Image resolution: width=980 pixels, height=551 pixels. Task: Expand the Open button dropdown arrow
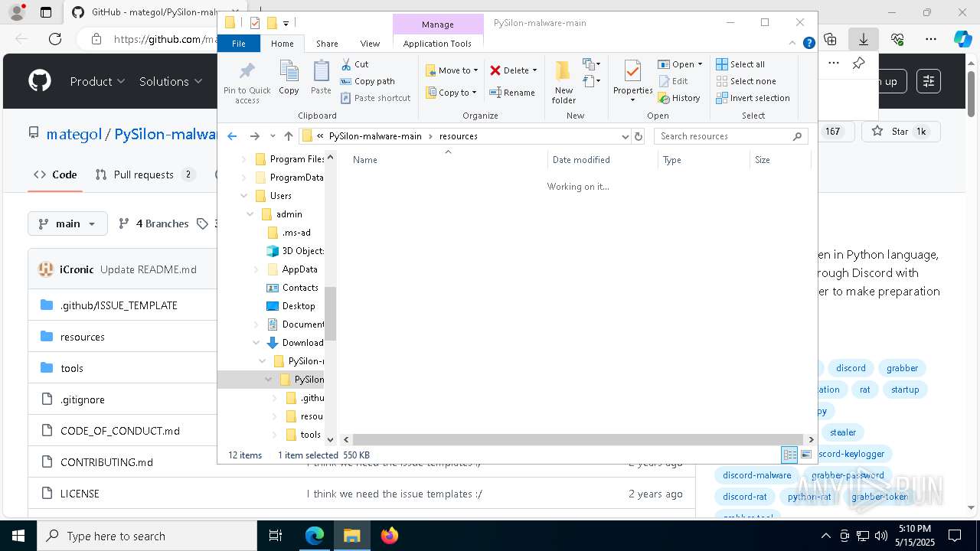point(700,64)
